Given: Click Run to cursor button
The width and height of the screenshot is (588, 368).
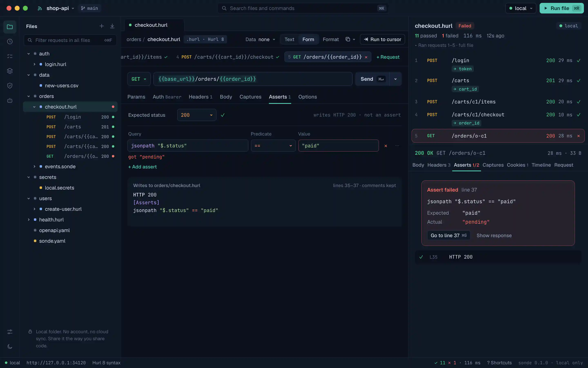Looking at the screenshot, I should click(382, 39).
